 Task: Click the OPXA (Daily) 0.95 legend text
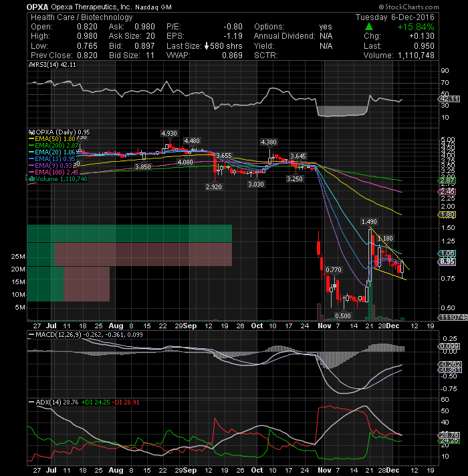click(63, 132)
